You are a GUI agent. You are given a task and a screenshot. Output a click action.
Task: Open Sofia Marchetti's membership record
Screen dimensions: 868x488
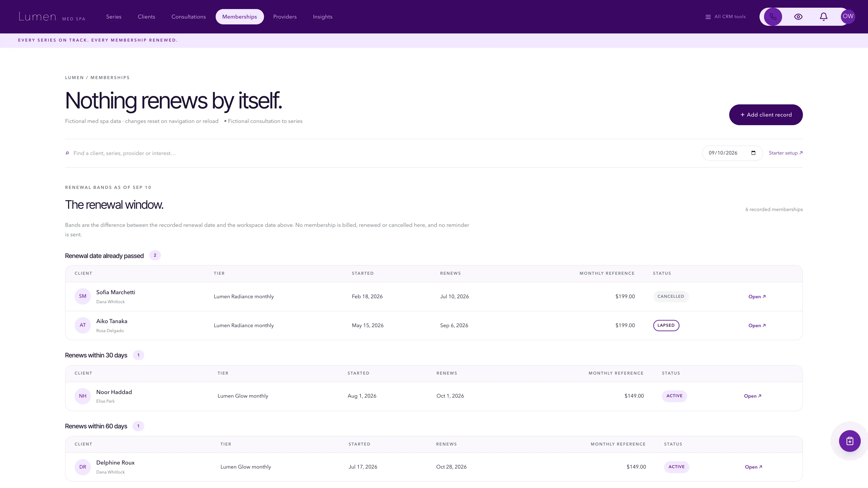[x=757, y=297]
